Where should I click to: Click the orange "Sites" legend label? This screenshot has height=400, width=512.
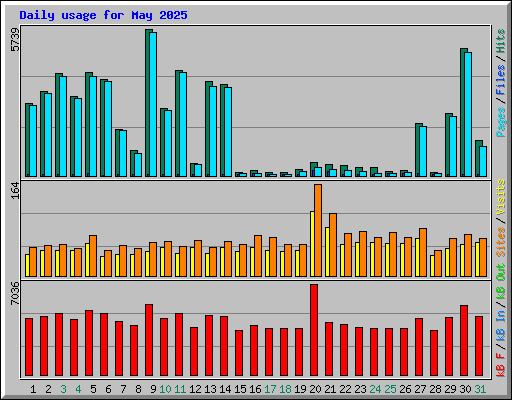tap(500, 242)
